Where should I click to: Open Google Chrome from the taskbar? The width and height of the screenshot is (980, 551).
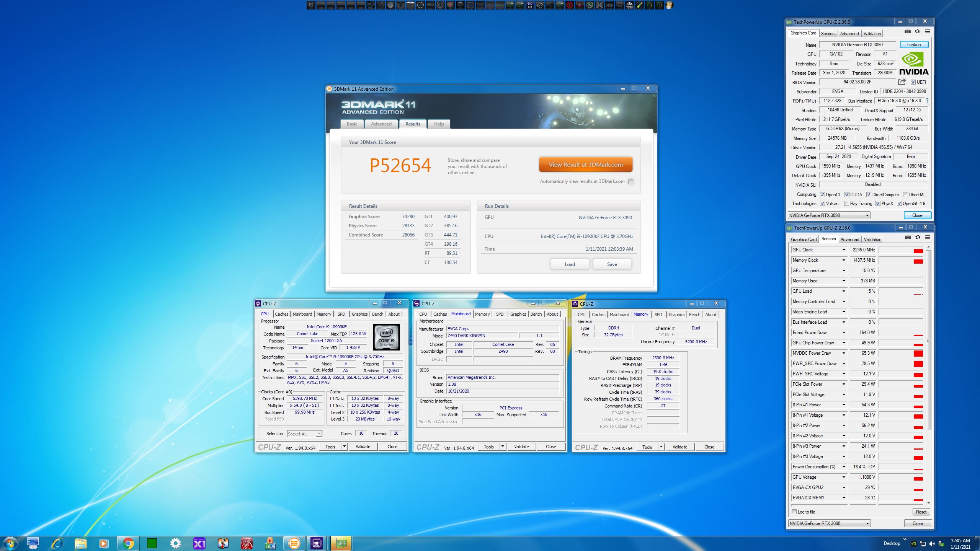click(128, 543)
